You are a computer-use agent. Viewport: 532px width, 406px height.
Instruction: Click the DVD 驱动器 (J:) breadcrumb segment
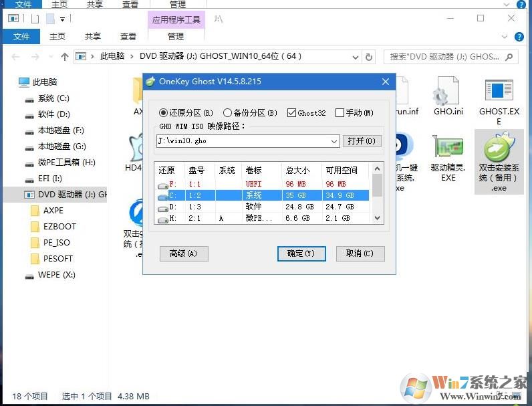(221, 56)
